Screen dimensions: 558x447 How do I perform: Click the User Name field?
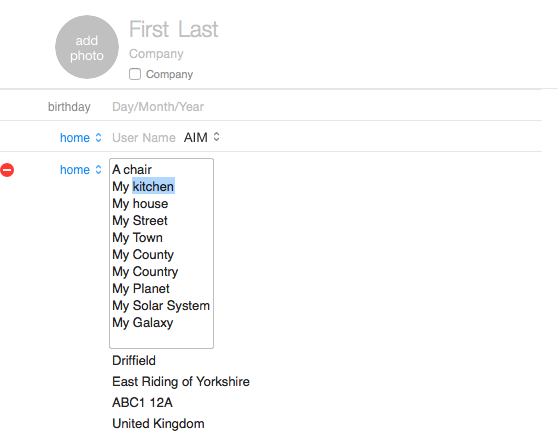click(x=144, y=138)
